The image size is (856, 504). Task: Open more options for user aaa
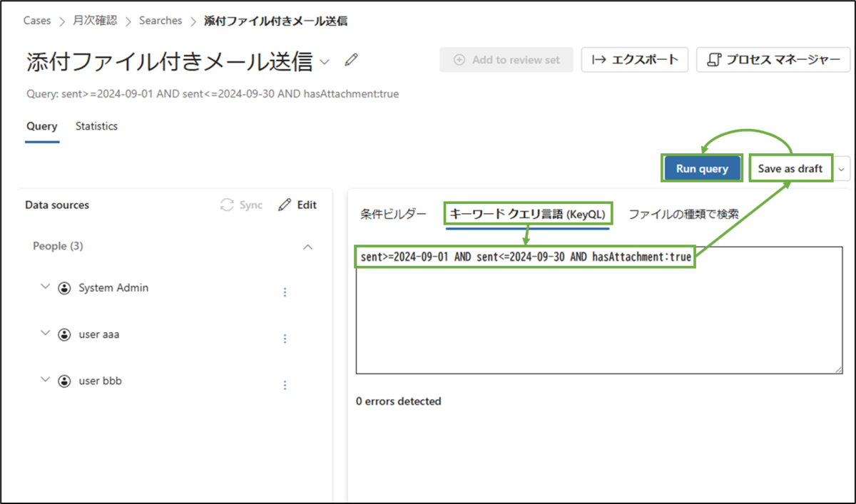pyautogui.click(x=285, y=339)
